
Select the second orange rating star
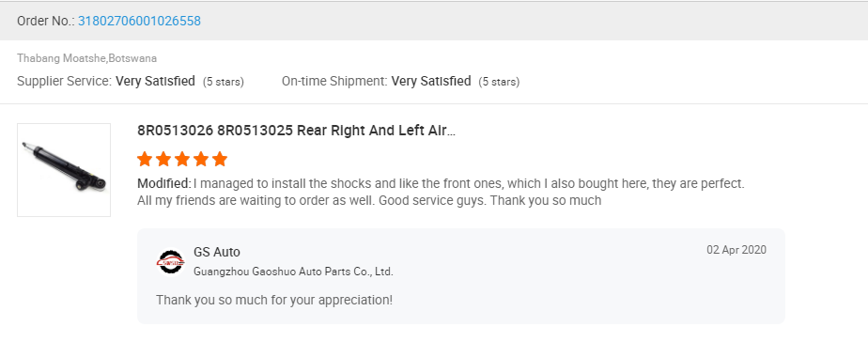pos(163,160)
